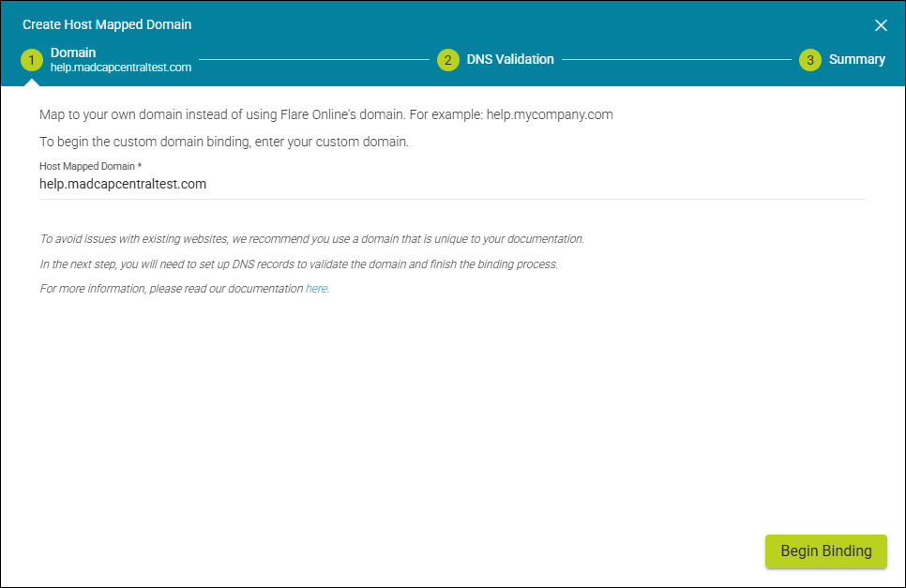Close the Create Host Mapped Domain dialog
This screenshot has height=588, width=906.
coord(880,25)
